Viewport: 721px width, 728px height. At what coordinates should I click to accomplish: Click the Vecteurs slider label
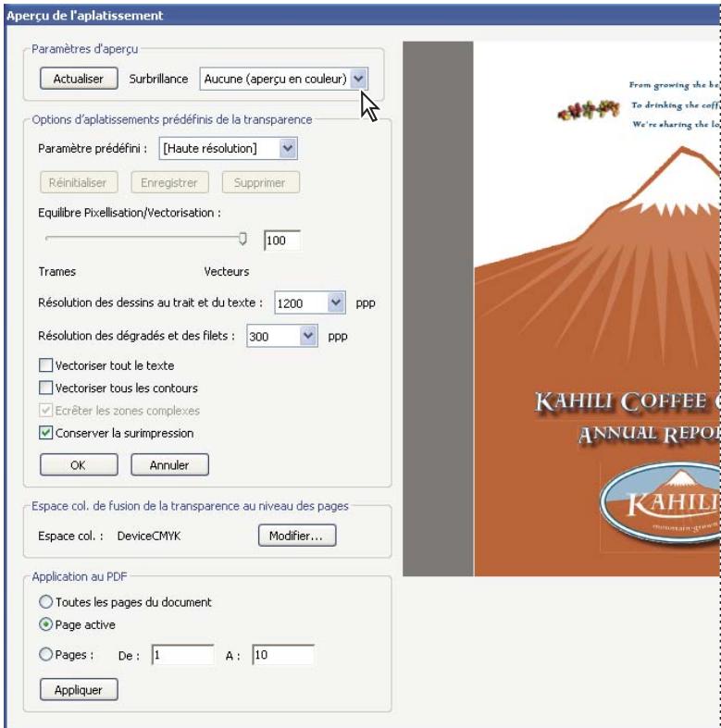tap(227, 272)
